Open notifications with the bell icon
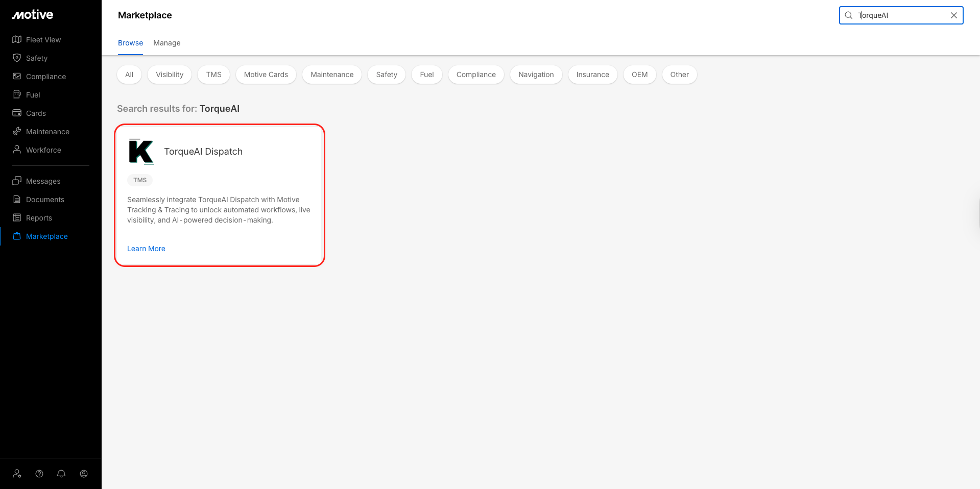Viewport: 980px width, 489px height. pyautogui.click(x=61, y=474)
